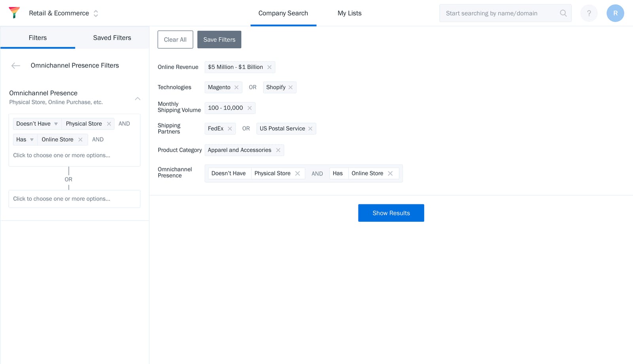The image size is (633, 364).
Task: Remove Physical Store from summary chips
Action: click(x=298, y=174)
